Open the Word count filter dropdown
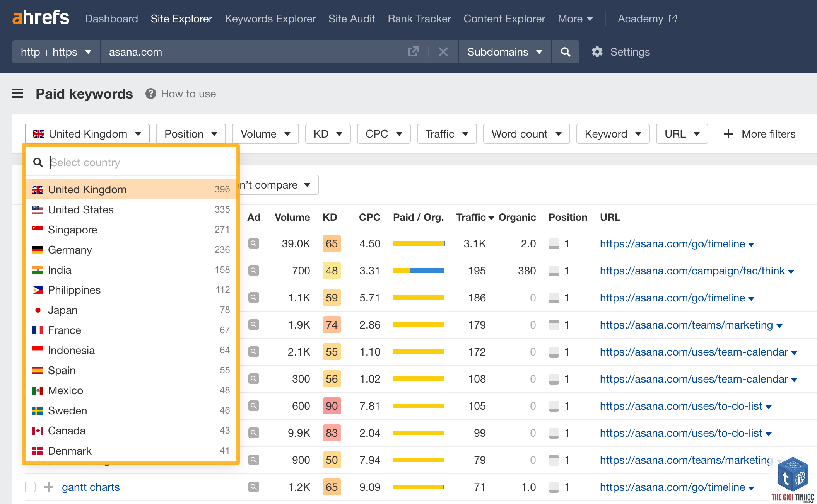This screenshot has height=504, width=817. 526,134
